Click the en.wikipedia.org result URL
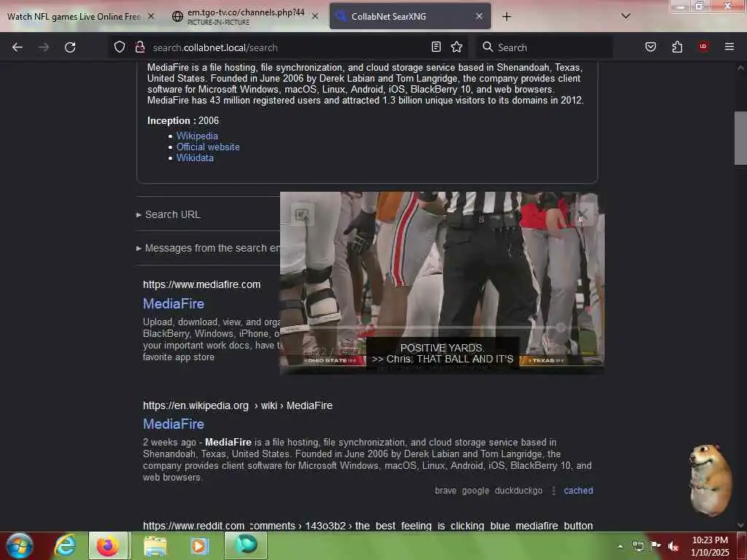Viewport: 747px width, 560px height. click(x=238, y=405)
